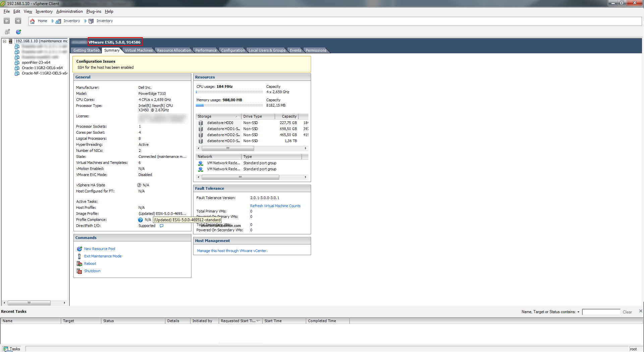The image size is (644, 352).
Task: Click second VM Network port group icon
Action: pos(200,169)
